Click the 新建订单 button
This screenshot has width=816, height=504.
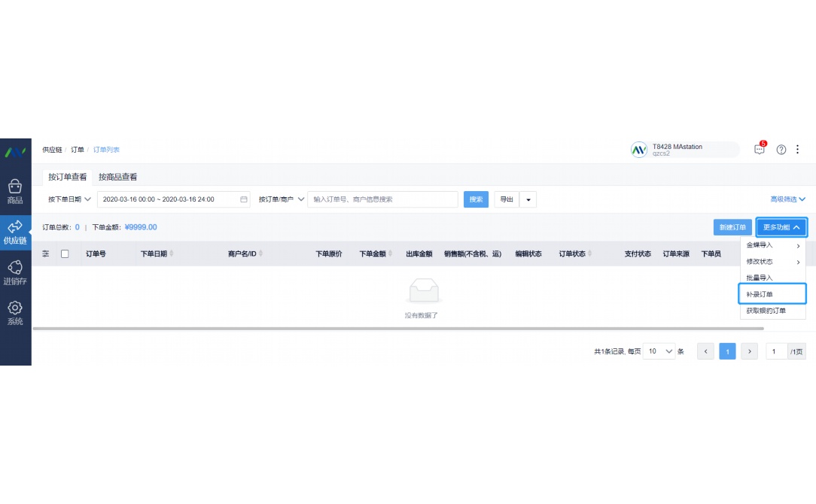(x=732, y=227)
